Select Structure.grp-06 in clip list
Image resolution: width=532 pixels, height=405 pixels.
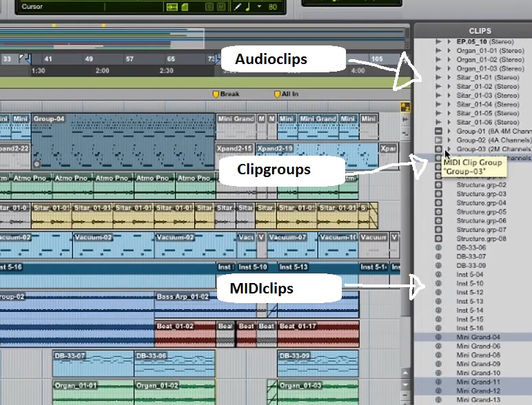481,221
